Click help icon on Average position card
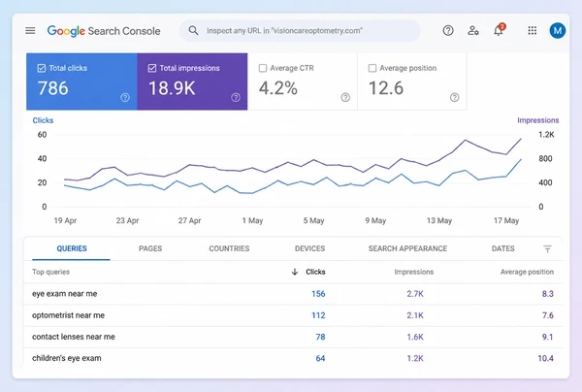The image size is (582, 392). tap(454, 97)
